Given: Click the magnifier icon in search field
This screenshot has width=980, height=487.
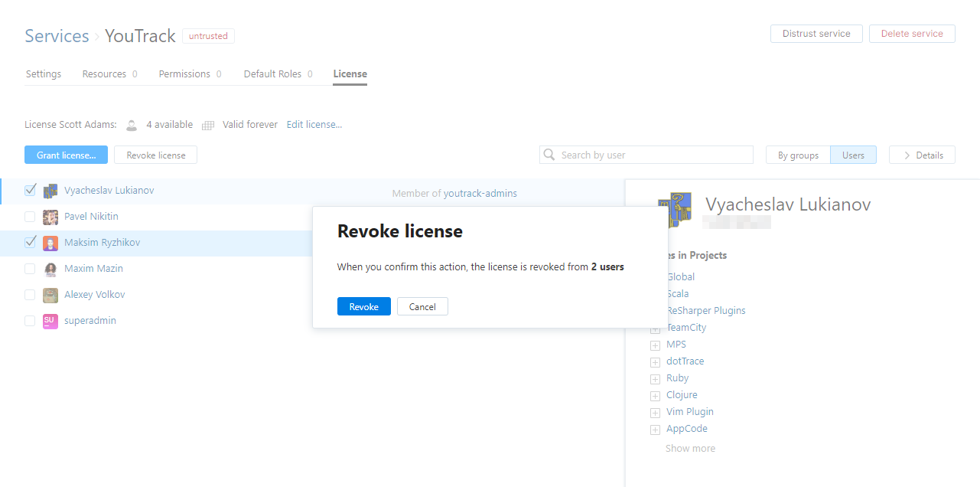Looking at the screenshot, I should pos(549,155).
